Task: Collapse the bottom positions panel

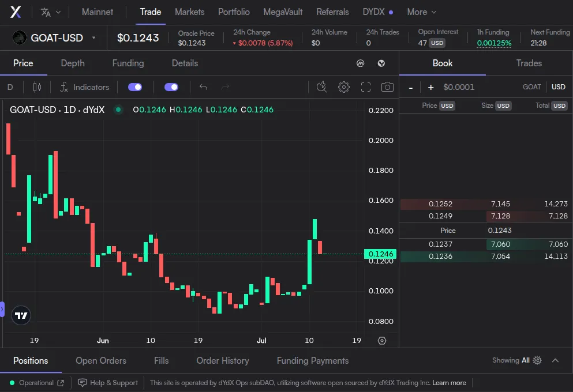Action: (x=555, y=360)
